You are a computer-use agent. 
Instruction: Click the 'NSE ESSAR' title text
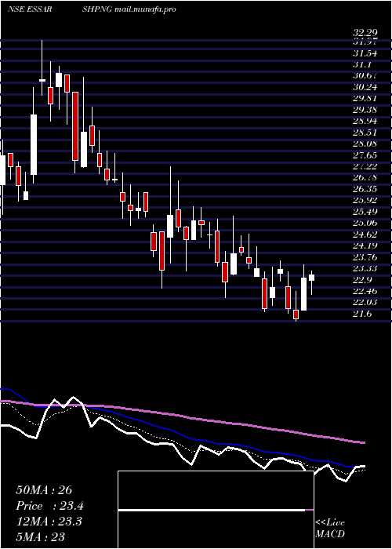[30, 9]
